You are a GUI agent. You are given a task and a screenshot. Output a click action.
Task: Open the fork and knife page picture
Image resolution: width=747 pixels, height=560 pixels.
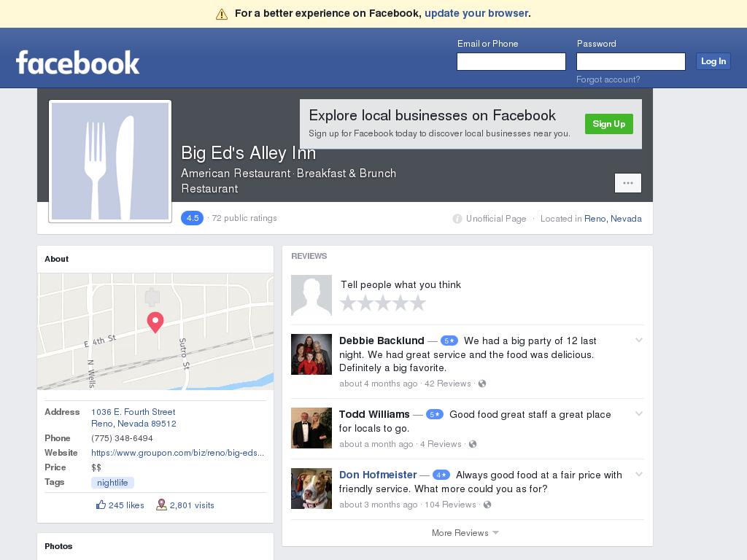110,161
